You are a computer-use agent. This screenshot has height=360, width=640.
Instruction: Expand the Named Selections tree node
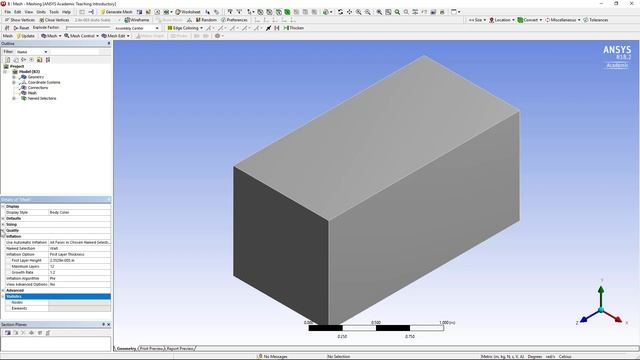coord(14,98)
